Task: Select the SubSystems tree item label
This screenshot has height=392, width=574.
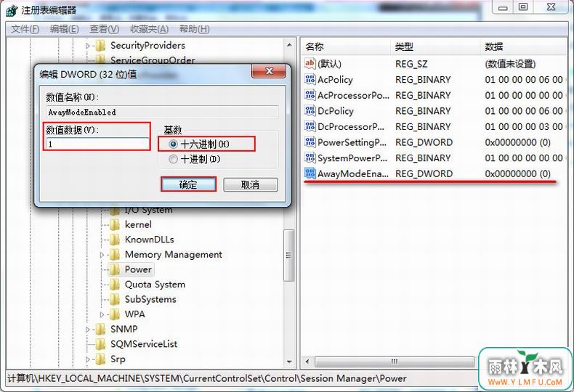Action: tap(150, 299)
